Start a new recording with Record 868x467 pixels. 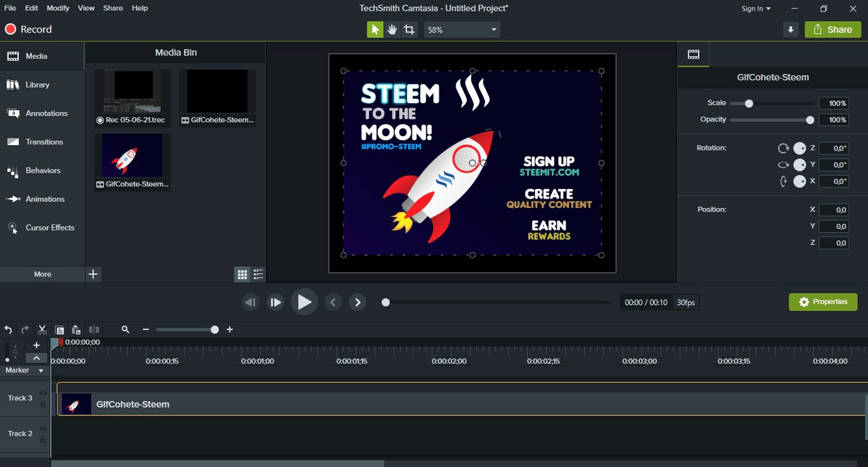point(28,29)
